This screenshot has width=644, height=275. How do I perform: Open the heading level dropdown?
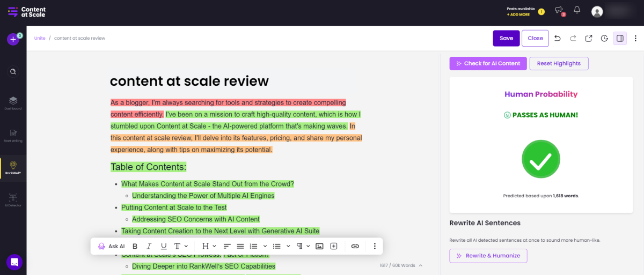click(x=209, y=246)
